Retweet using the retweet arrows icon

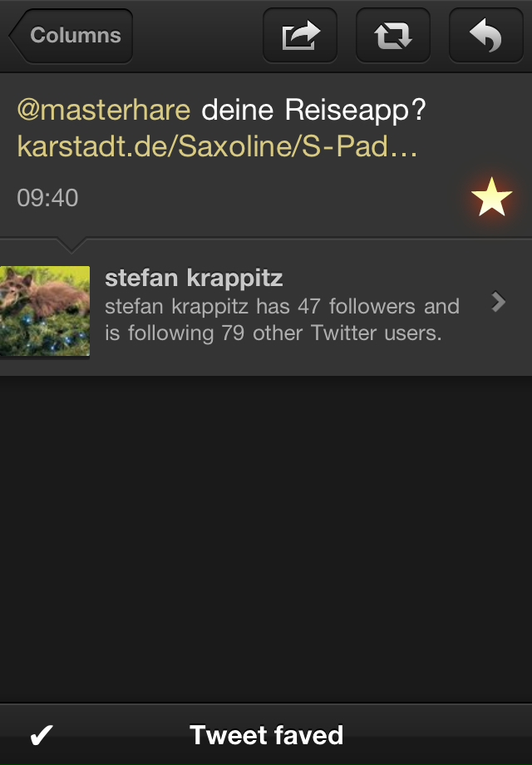(393, 35)
